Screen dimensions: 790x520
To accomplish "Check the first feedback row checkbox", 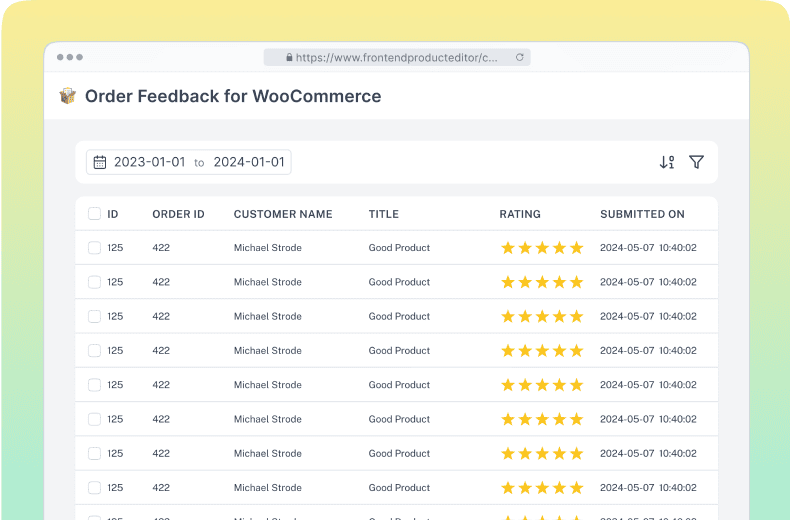I will (x=94, y=248).
